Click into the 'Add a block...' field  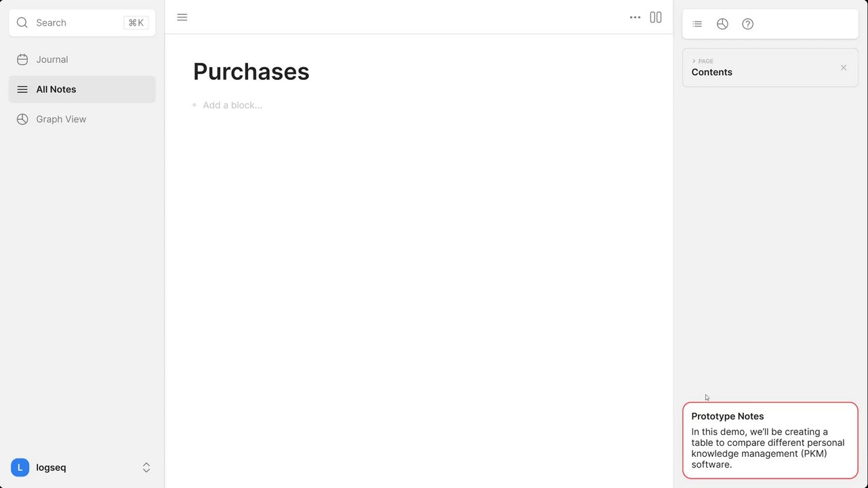click(x=232, y=106)
